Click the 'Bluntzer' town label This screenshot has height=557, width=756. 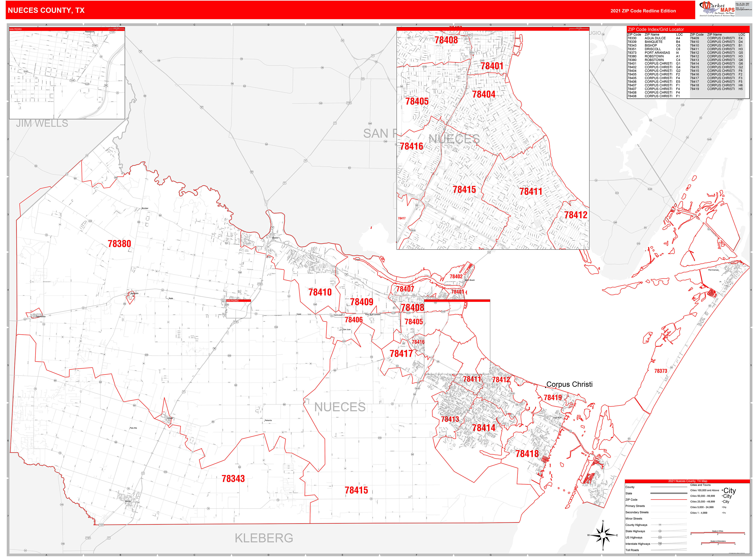point(145,208)
